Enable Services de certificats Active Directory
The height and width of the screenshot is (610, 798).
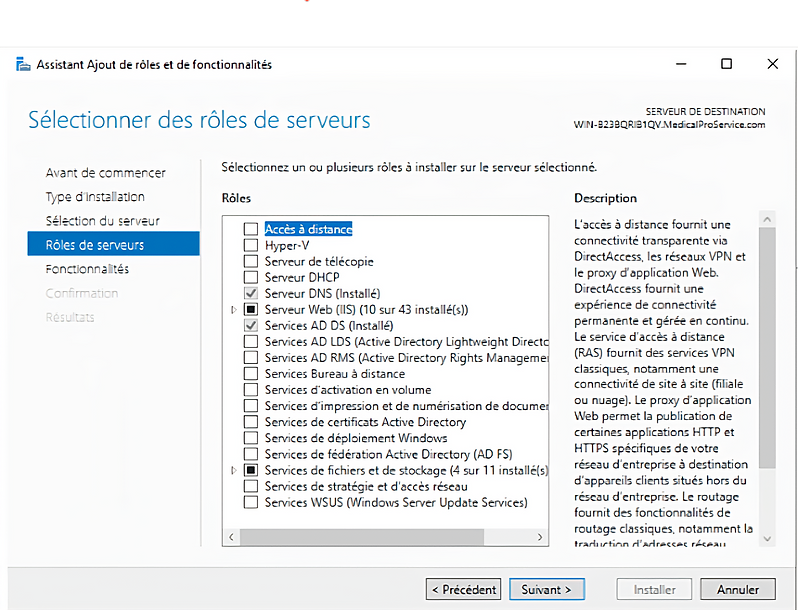[250, 422]
